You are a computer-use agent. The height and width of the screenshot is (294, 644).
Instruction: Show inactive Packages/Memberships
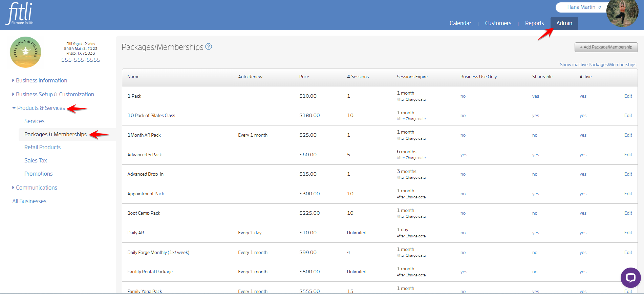pyautogui.click(x=598, y=64)
